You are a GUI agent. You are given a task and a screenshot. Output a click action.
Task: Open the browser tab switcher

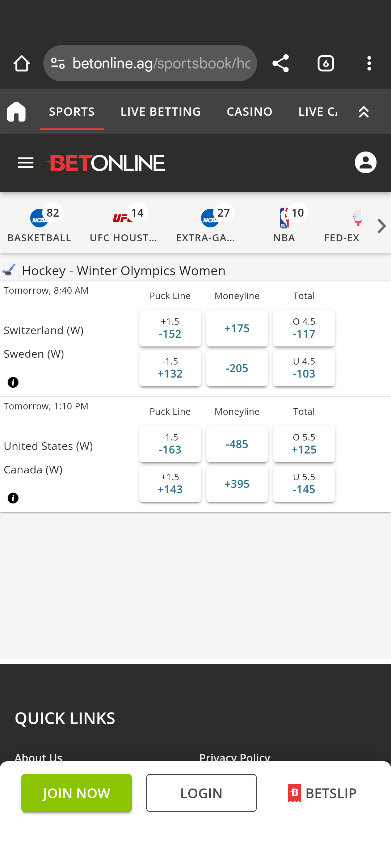tap(325, 64)
